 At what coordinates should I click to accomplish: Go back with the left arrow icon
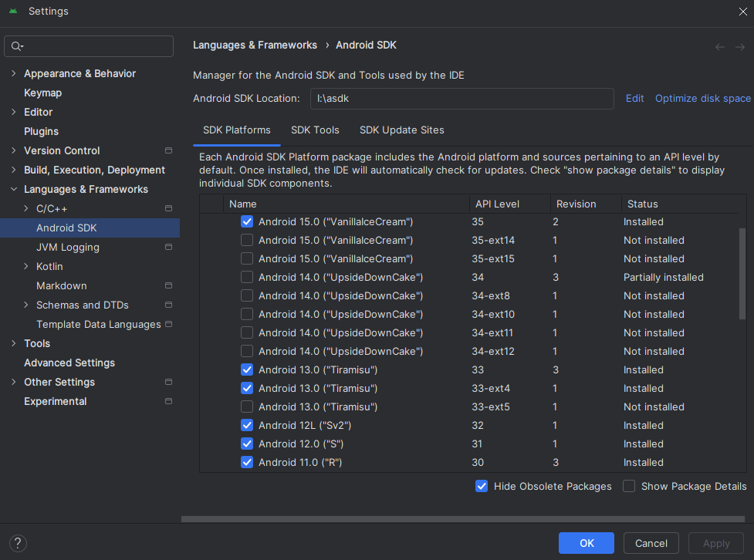[x=720, y=46]
